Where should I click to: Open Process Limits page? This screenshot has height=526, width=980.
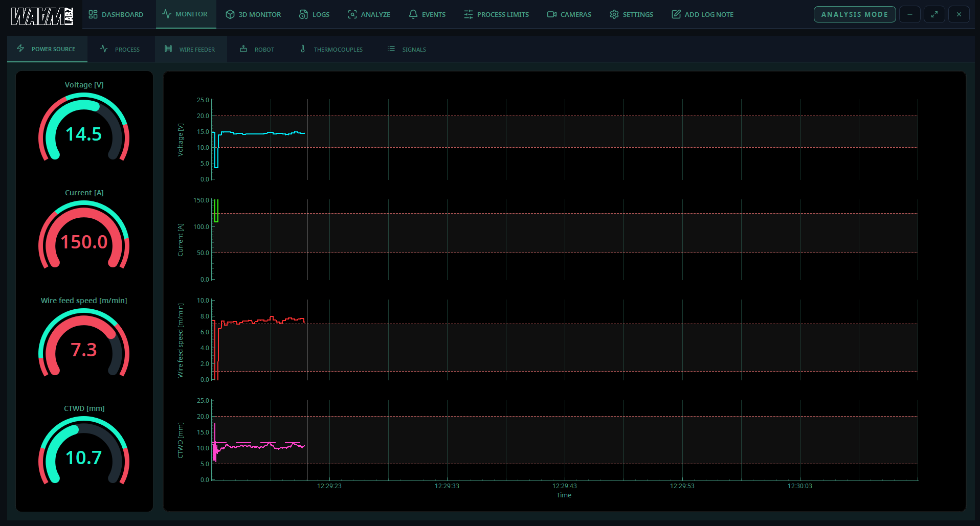[x=496, y=14]
